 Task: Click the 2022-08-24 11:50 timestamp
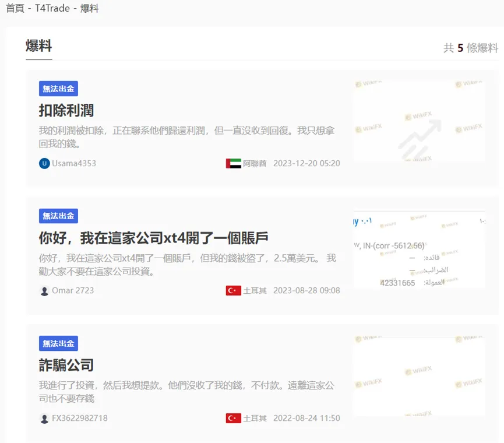pyautogui.click(x=306, y=419)
